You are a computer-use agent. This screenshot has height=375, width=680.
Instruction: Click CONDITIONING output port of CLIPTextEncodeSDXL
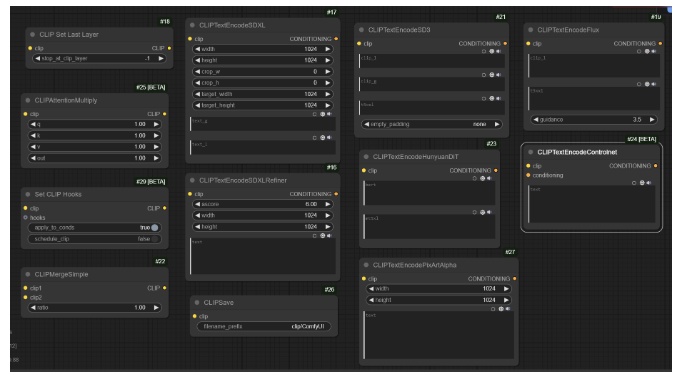pos(336,39)
